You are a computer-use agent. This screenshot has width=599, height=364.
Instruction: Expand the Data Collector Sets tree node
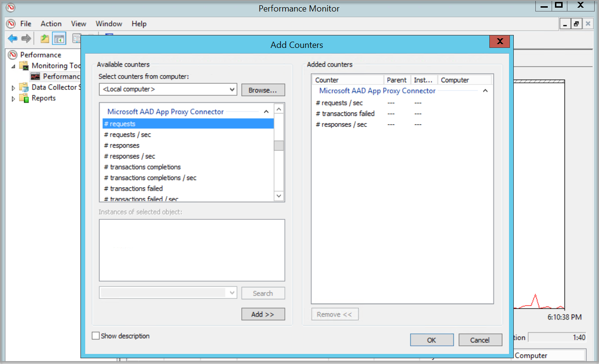coord(13,88)
